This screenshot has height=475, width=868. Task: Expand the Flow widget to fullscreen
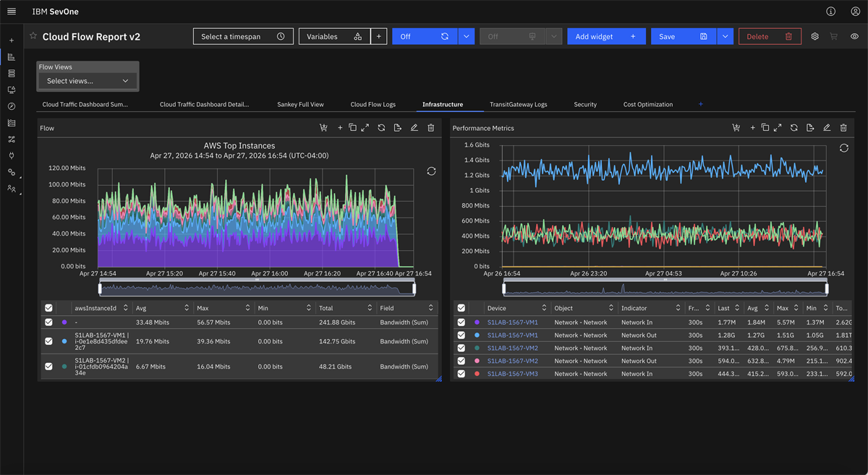click(x=365, y=128)
